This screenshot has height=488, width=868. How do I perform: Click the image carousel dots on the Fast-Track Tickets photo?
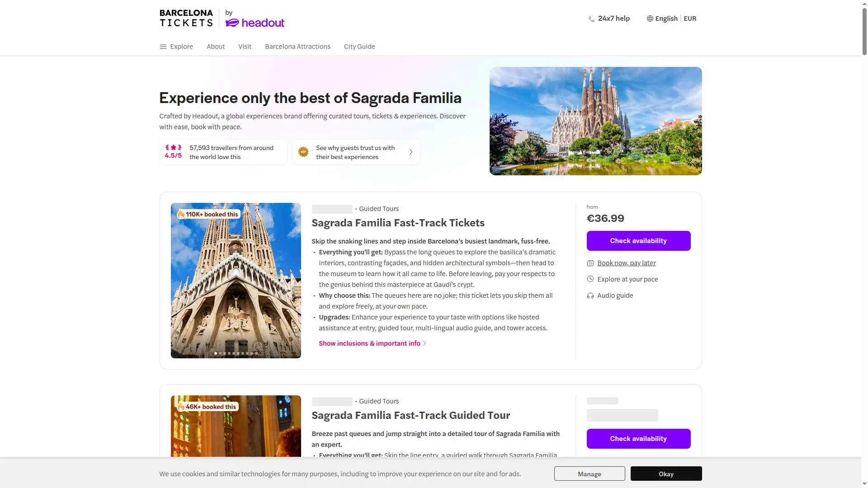click(236, 353)
